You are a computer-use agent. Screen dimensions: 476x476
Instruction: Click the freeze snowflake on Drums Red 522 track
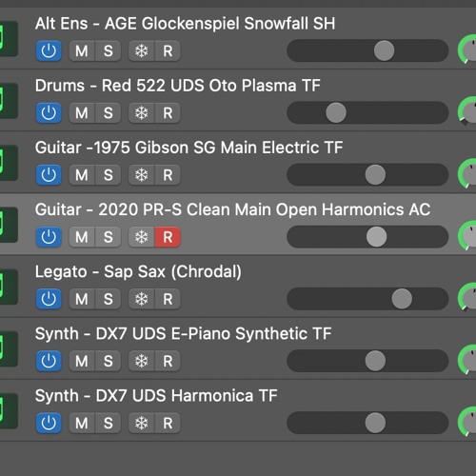pyautogui.click(x=142, y=112)
